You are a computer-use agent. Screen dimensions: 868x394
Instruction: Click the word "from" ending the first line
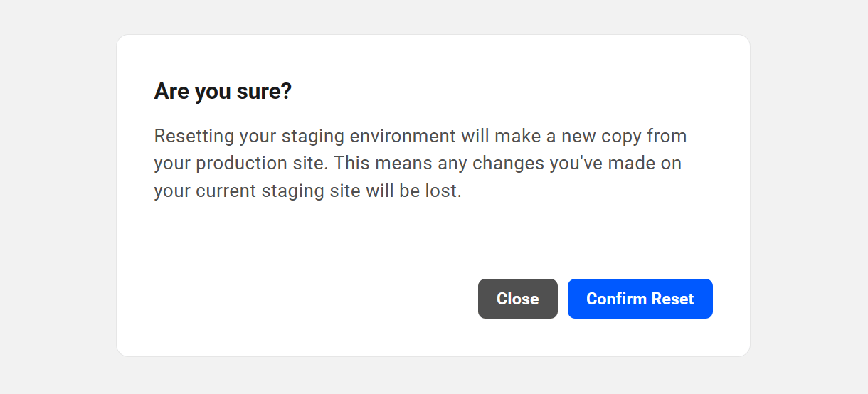point(667,136)
